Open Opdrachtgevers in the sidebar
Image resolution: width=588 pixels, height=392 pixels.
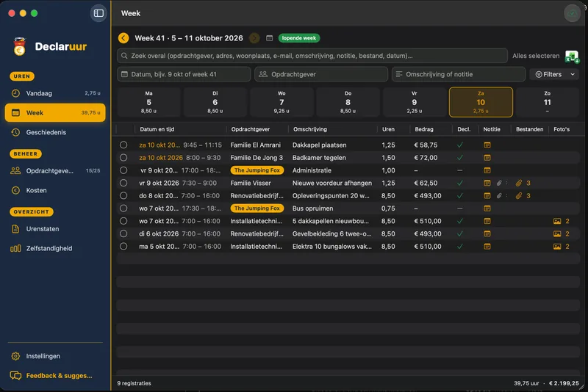click(55, 171)
